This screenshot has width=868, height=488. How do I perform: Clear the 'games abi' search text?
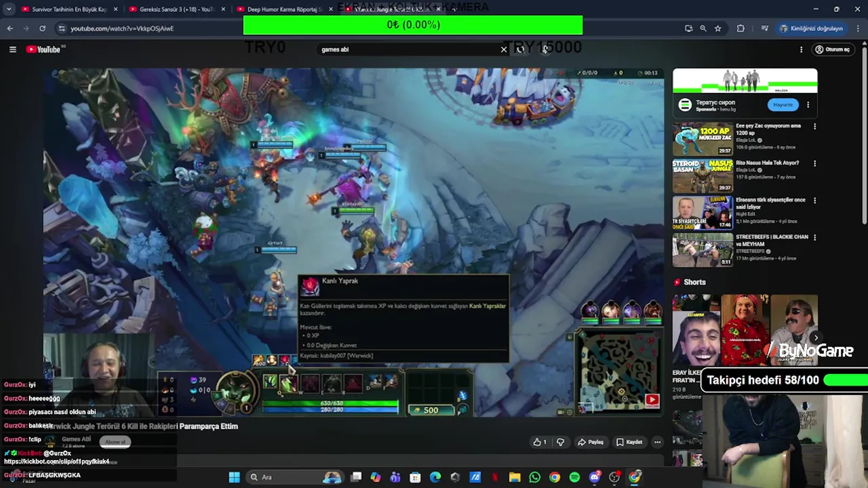pos(504,49)
